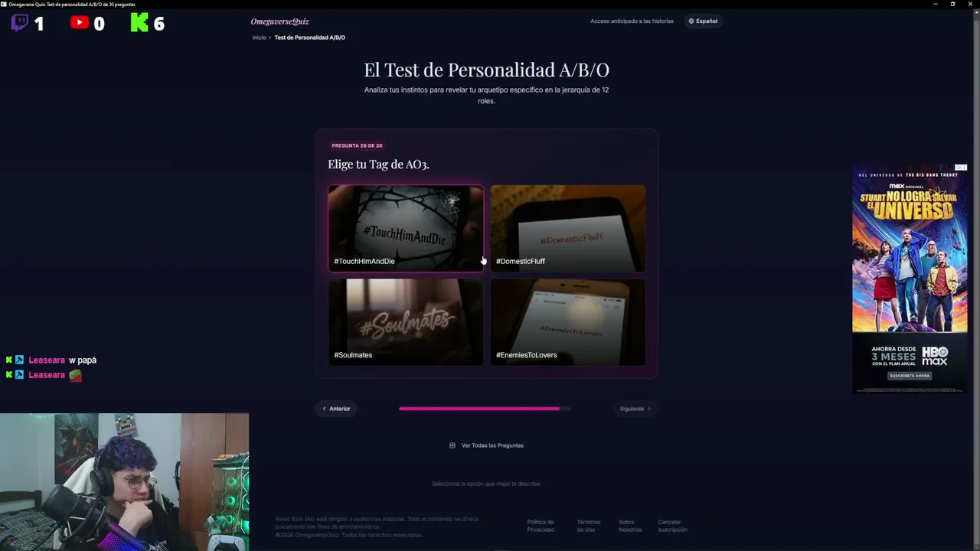Open Acceso anticipado a las historias
Image resolution: width=980 pixels, height=551 pixels.
click(x=632, y=21)
